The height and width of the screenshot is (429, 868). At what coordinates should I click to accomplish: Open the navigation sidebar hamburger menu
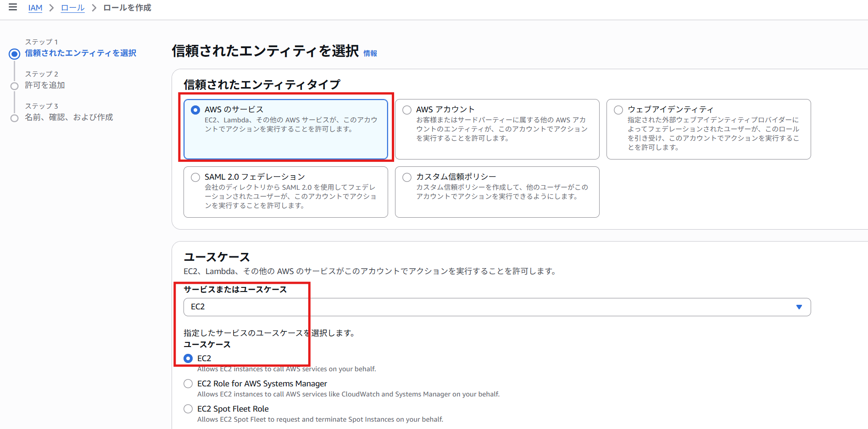12,7
